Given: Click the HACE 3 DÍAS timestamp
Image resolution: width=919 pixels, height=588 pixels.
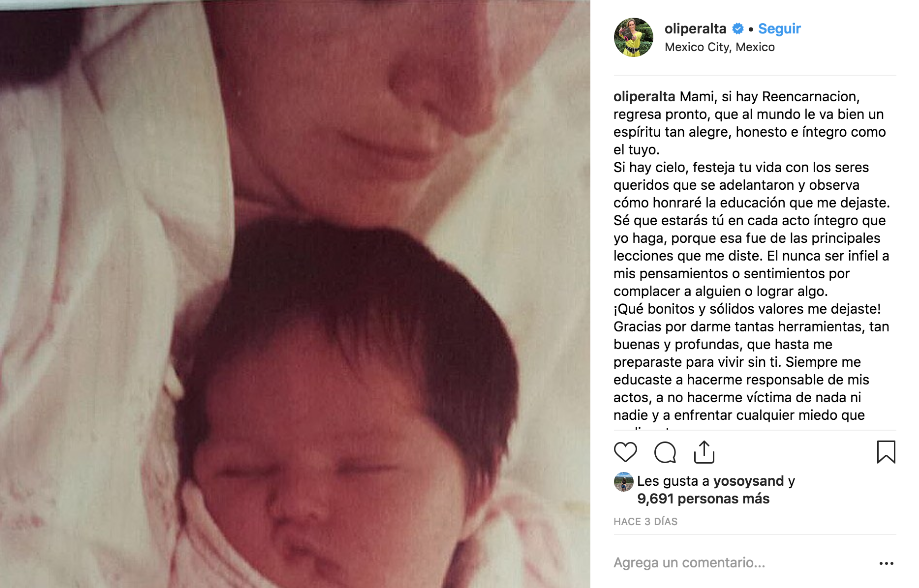Looking at the screenshot, I should click(x=645, y=522).
